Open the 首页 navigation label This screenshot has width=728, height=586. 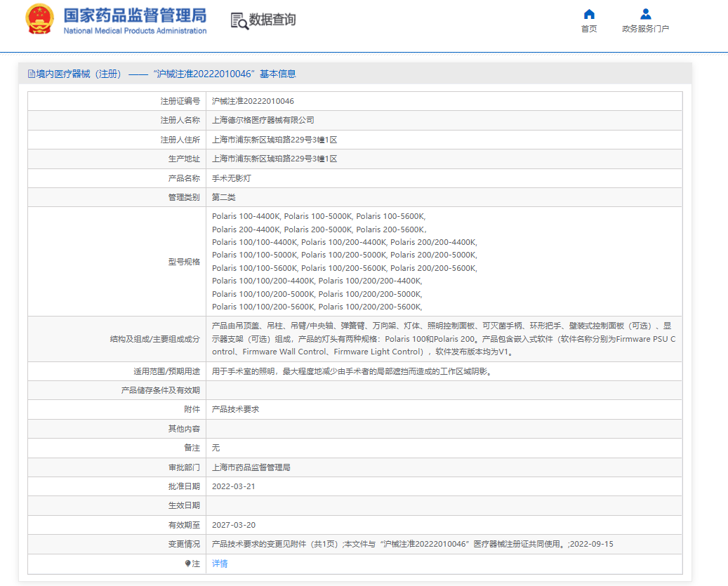click(589, 29)
